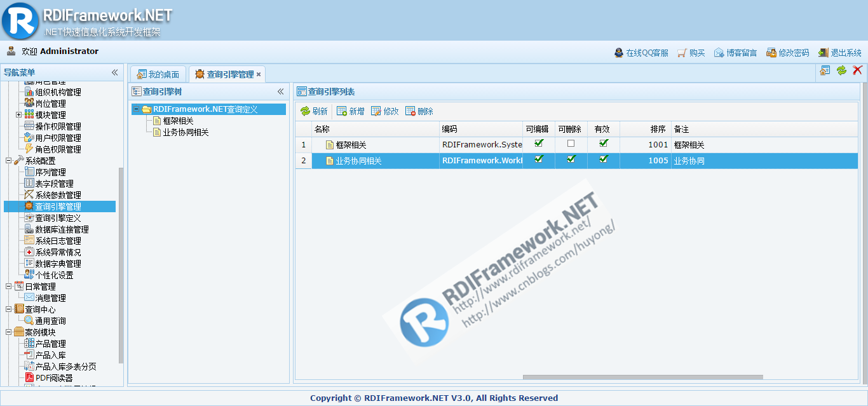Collapse the 案例模块 tree node
Screen dimensions: 868x406
coord(9,332)
